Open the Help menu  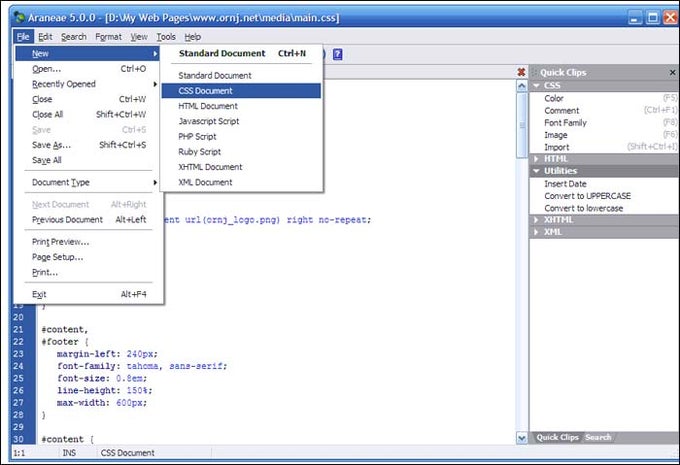193,37
